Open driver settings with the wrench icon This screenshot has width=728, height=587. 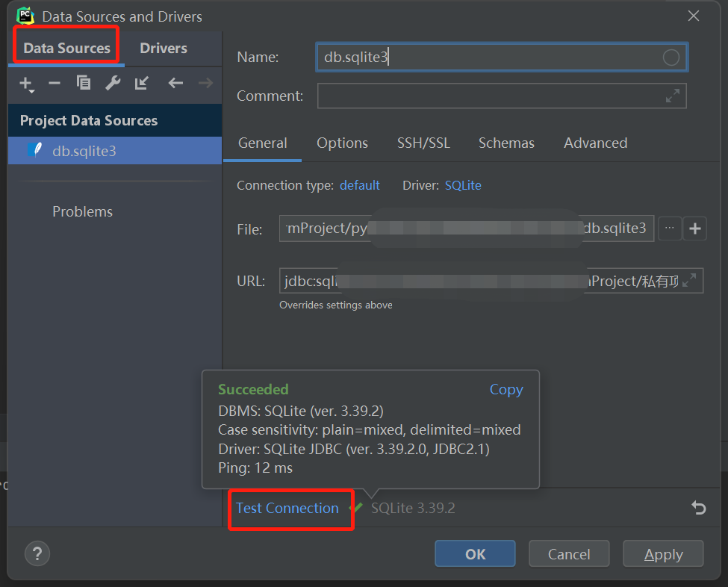pyautogui.click(x=112, y=84)
